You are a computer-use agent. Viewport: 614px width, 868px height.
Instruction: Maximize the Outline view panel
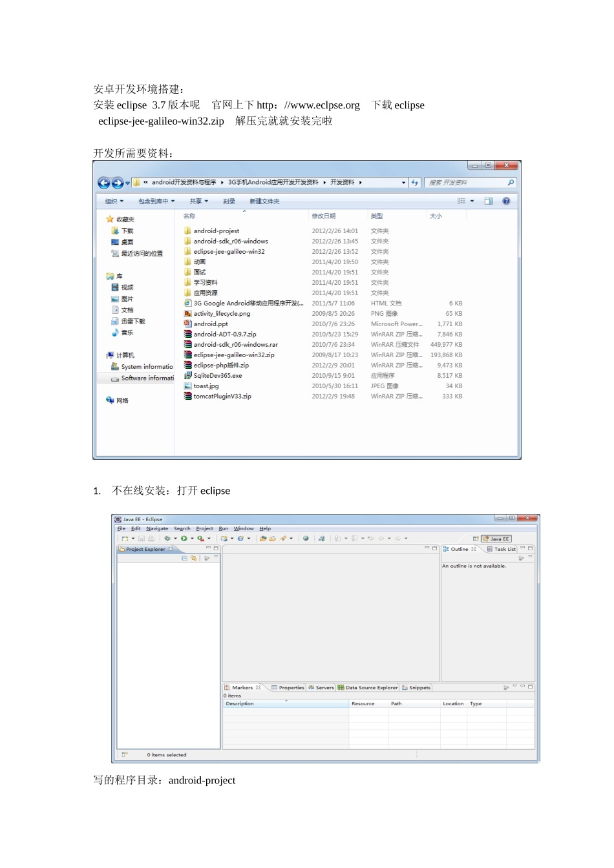tap(530, 548)
